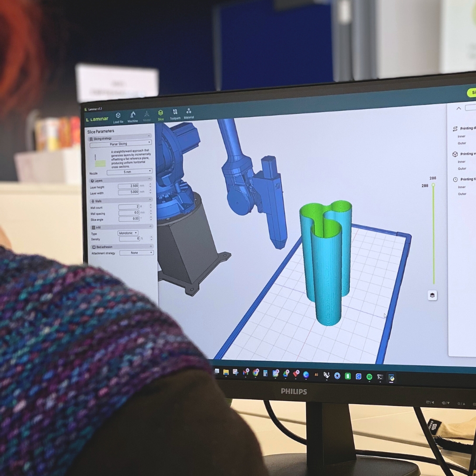Viewport: 476px width, 476px height.
Task: Open Google Drive taskbar icon
Action: coord(286,374)
